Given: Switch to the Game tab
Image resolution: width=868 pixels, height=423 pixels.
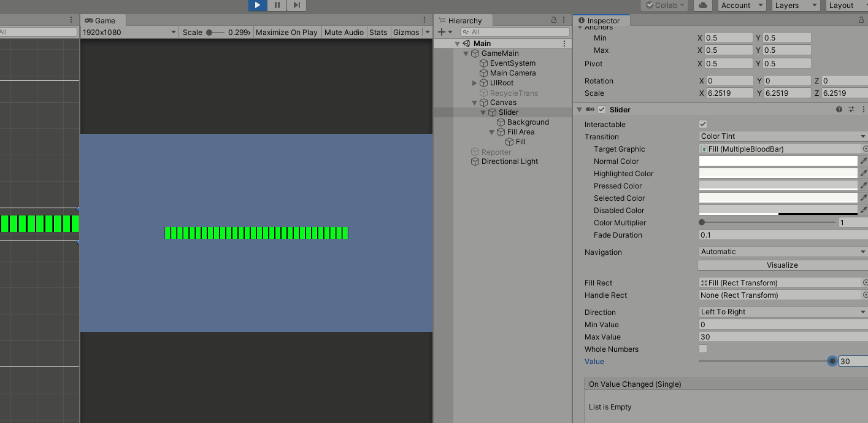Looking at the screenshot, I should (102, 20).
